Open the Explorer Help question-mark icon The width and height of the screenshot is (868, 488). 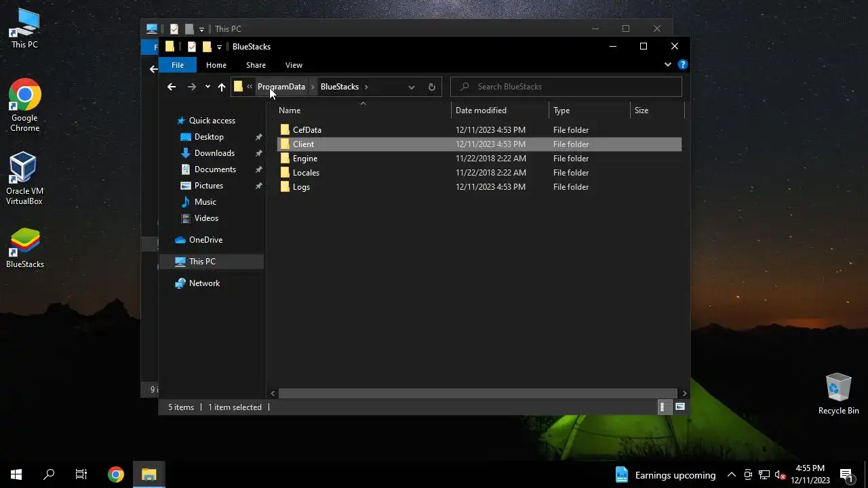(683, 65)
